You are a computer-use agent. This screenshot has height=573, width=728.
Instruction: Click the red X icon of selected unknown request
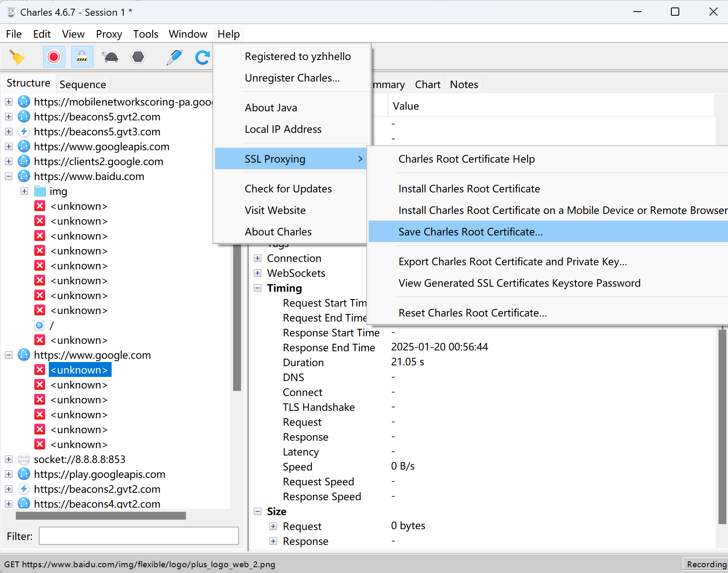coord(40,370)
